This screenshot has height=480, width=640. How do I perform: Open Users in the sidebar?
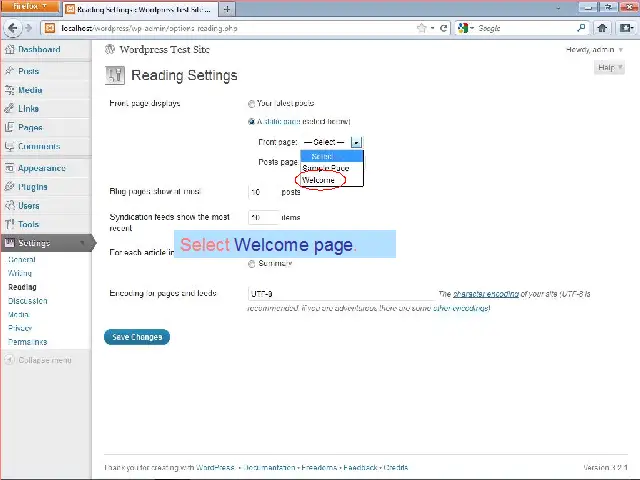pyautogui.click(x=29, y=205)
